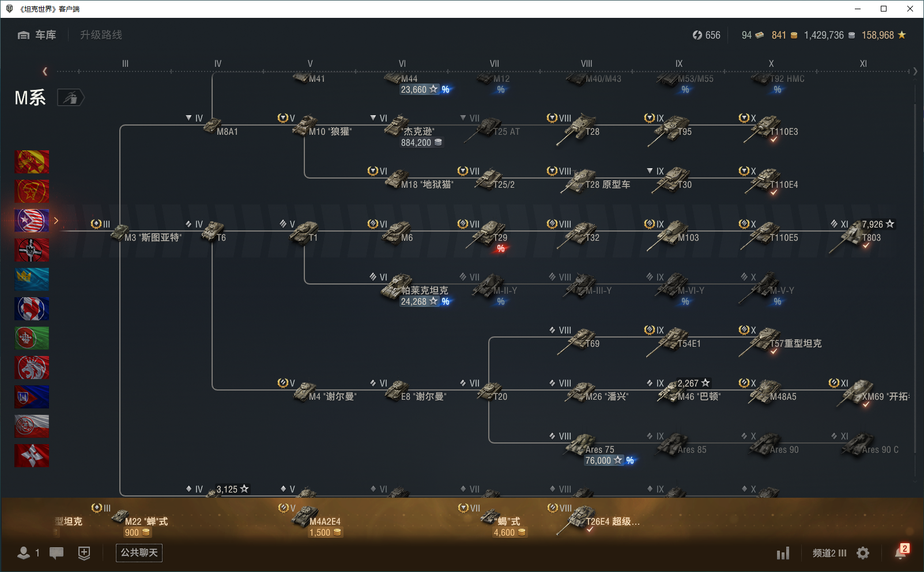Switch to the 升级路线 tab
This screenshot has width=924, height=572.
click(101, 35)
